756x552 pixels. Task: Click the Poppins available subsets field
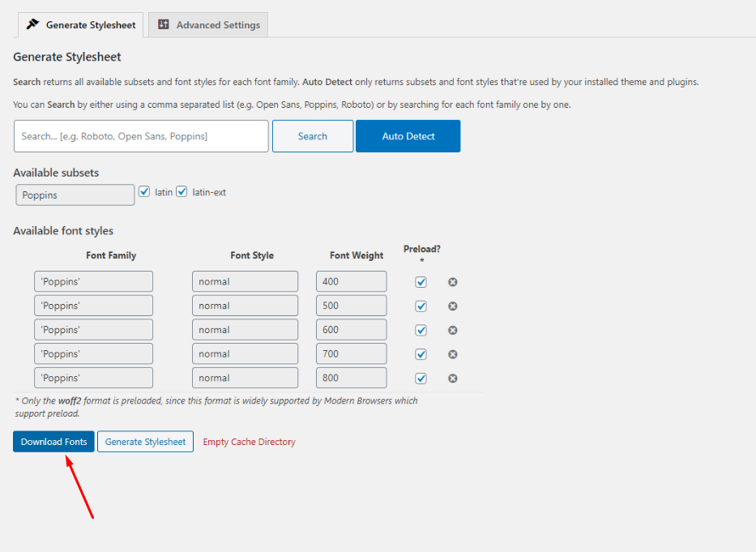pos(75,195)
